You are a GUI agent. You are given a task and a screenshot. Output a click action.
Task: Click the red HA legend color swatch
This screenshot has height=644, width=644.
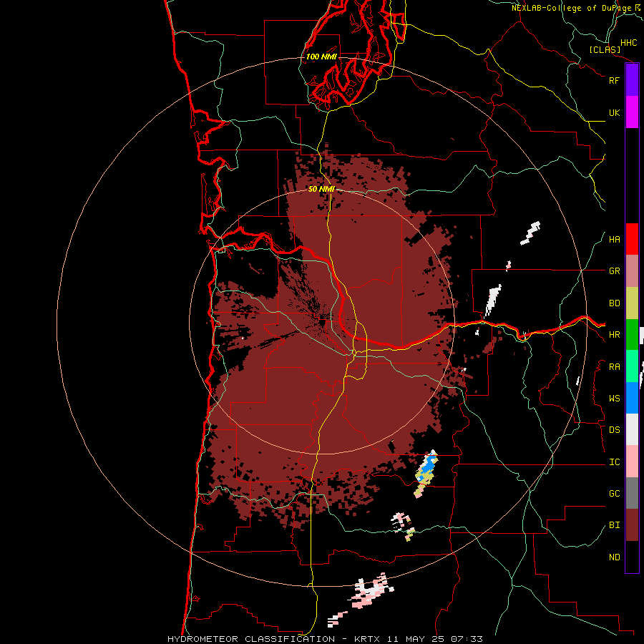(x=632, y=239)
